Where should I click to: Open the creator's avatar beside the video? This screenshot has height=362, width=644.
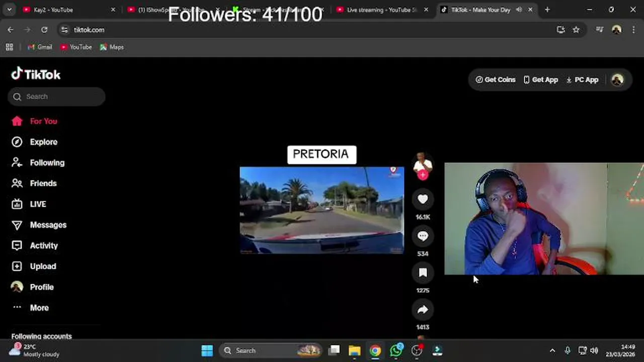[423, 163]
